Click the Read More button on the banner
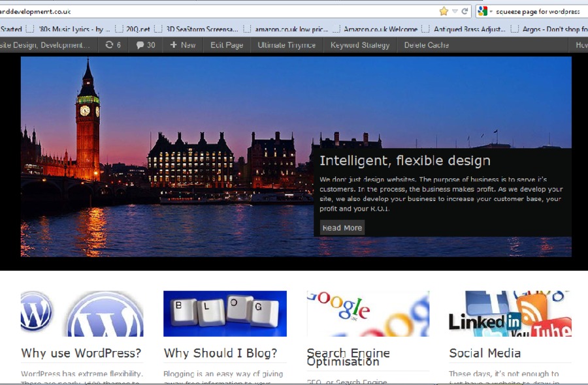The width and height of the screenshot is (588, 385). click(x=342, y=227)
